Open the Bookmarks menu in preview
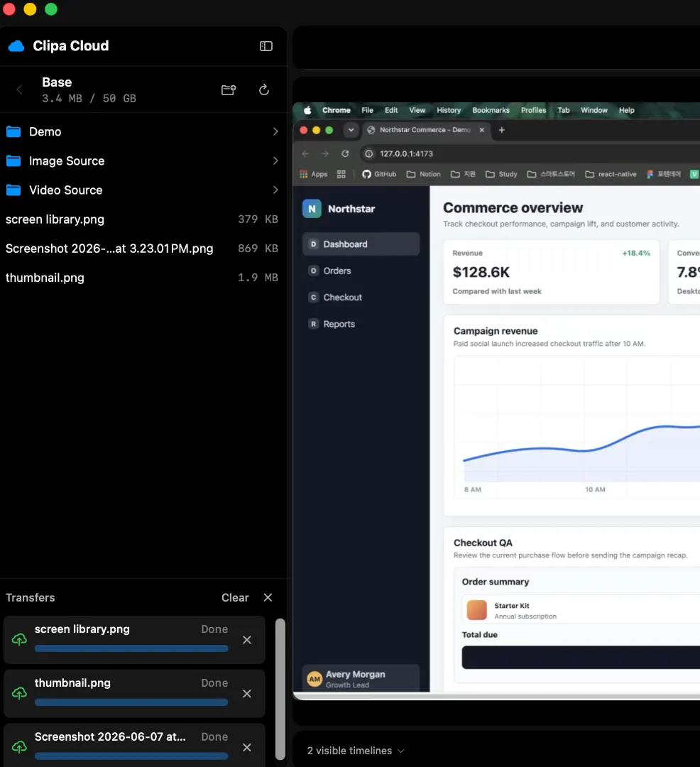 pos(491,111)
